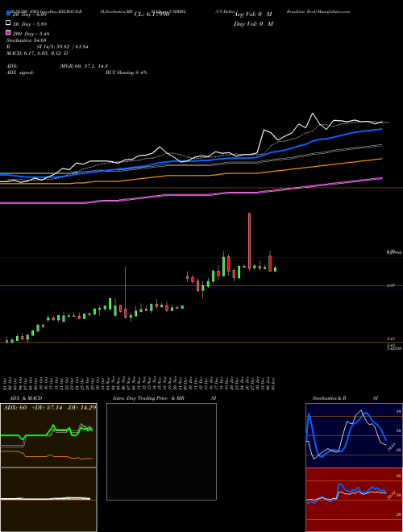Click the 'Day Vol: 0 M' text
This screenshot has height=532, width=403.
click(x=253, y=24)
